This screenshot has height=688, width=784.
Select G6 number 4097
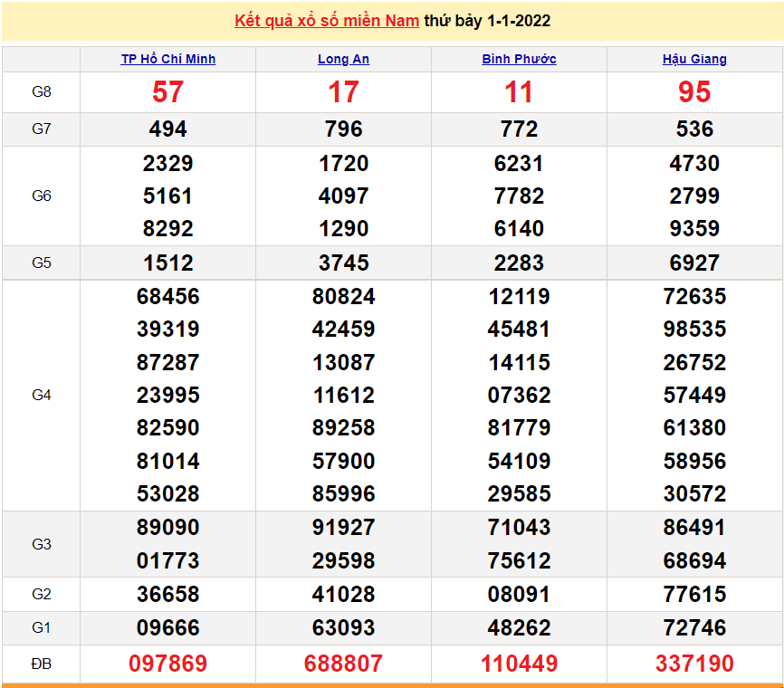pyautogui.click(x=343, y=196)
